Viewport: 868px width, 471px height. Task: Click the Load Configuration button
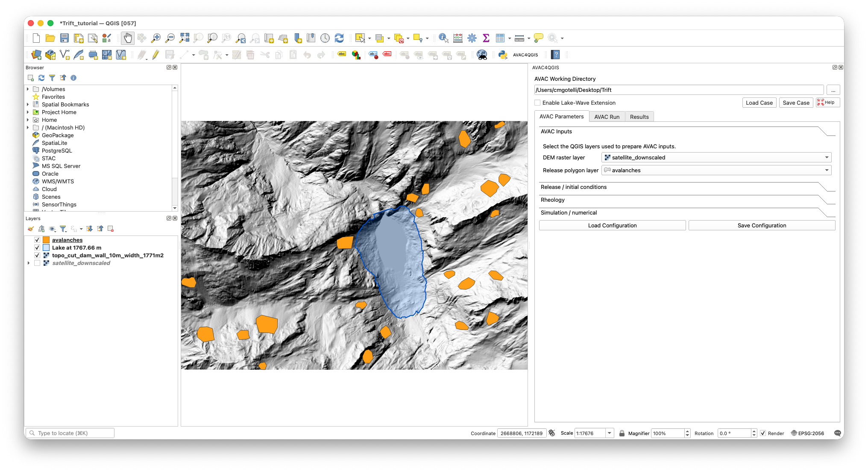[612, 226]
